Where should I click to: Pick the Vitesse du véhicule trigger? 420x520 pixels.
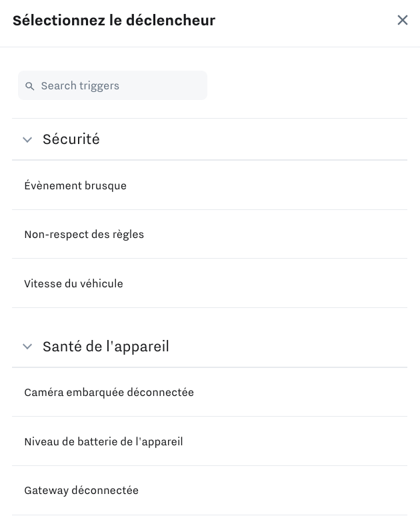click(x=73, y=284)
